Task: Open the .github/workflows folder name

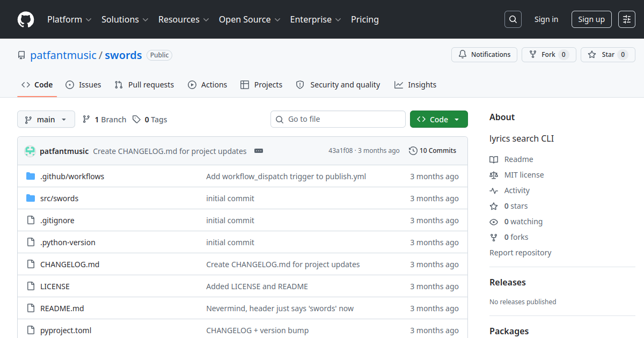Action: (72, 177)
